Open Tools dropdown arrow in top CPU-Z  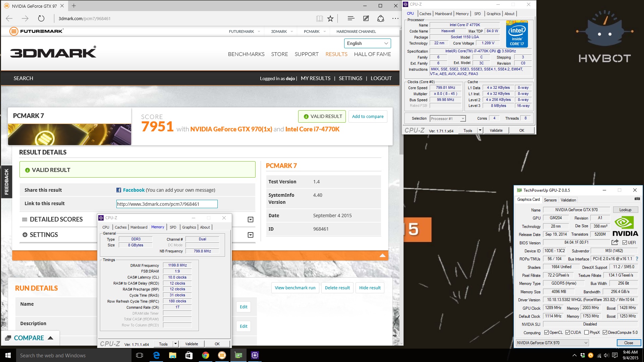(480, 130)
